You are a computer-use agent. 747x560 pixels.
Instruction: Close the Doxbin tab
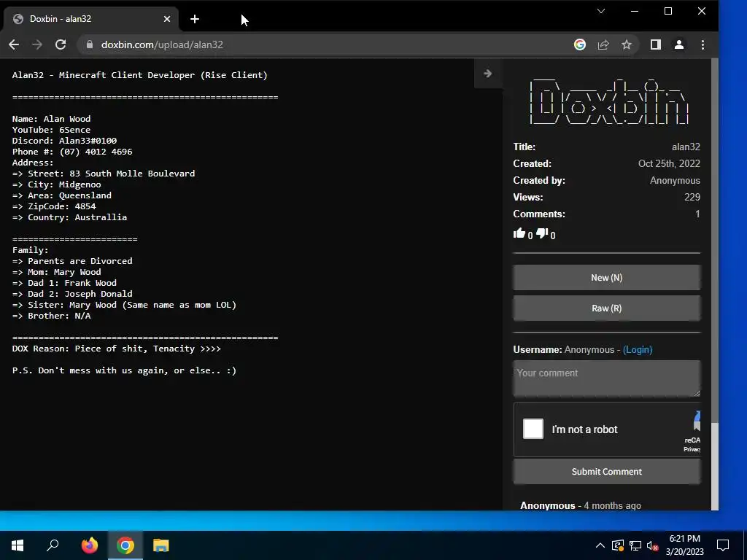pos(167,19)
